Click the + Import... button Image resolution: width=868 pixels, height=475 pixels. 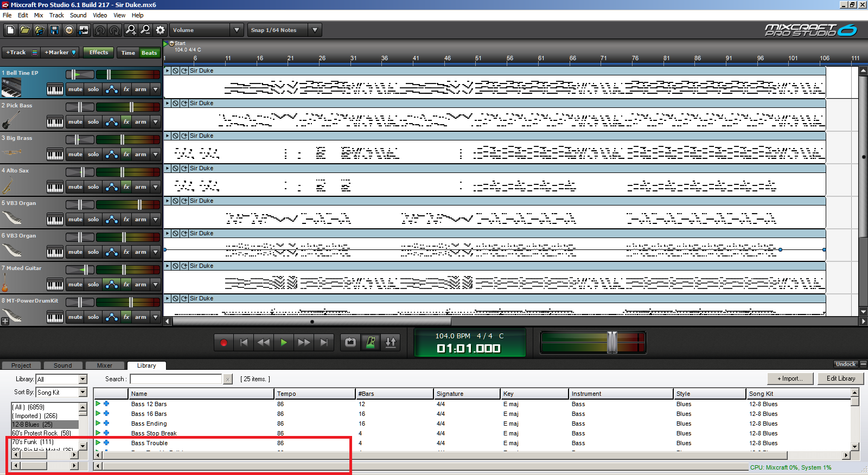coord(790,378)
